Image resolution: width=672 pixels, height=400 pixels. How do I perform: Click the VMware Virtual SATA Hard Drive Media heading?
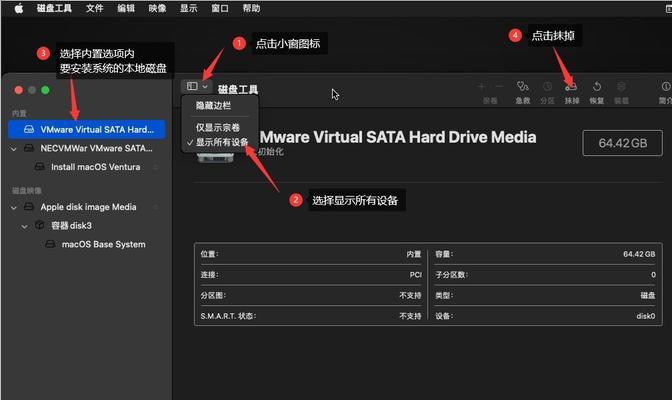click(398, 137)
